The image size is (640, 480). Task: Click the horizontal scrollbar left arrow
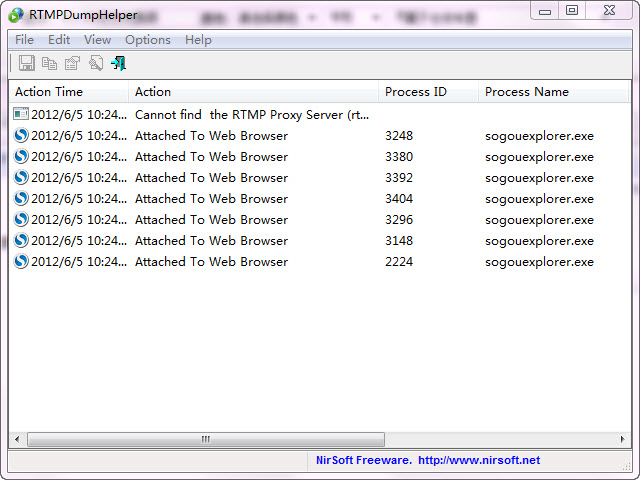click(x=17, y=439)
